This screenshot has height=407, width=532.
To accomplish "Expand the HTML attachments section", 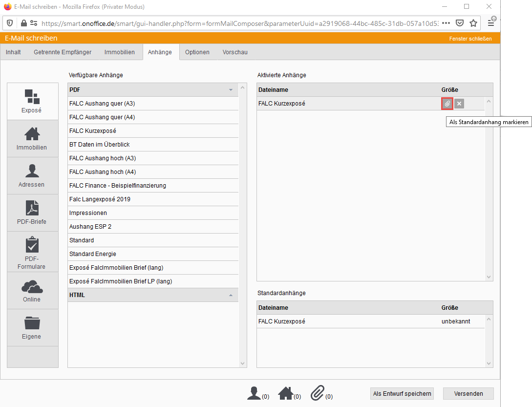I will (231, 295).
